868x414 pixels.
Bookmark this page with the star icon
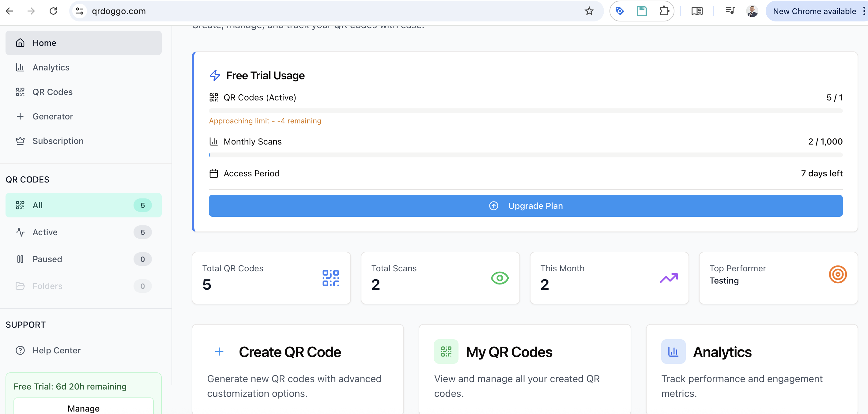click(589, 11)
